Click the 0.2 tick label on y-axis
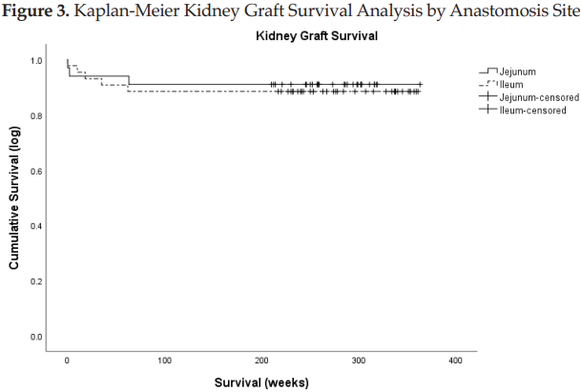This screenshot has width=581, height=392. 37,281
